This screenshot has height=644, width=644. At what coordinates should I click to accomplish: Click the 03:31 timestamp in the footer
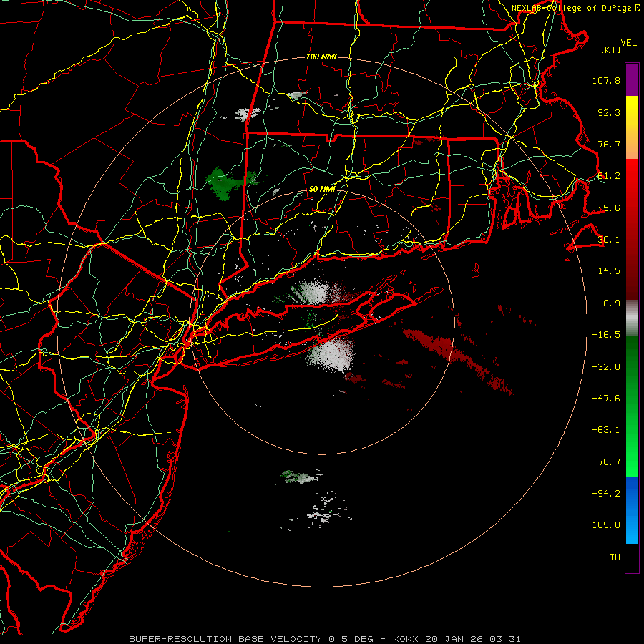pyautogui.click(x=507, y=639)
